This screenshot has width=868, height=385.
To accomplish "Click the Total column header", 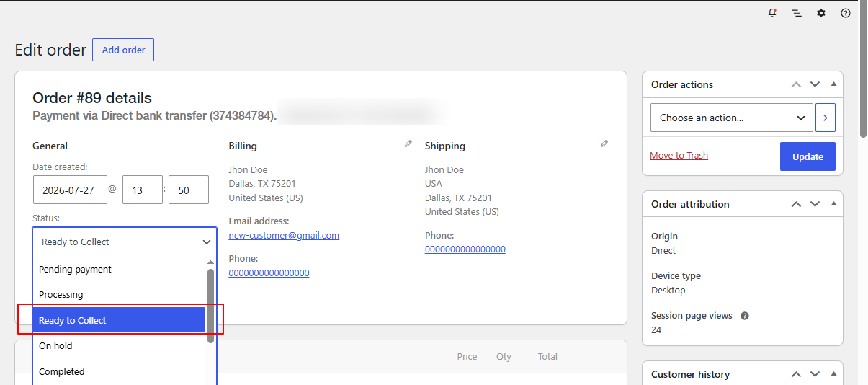I will tap(547, 356).
